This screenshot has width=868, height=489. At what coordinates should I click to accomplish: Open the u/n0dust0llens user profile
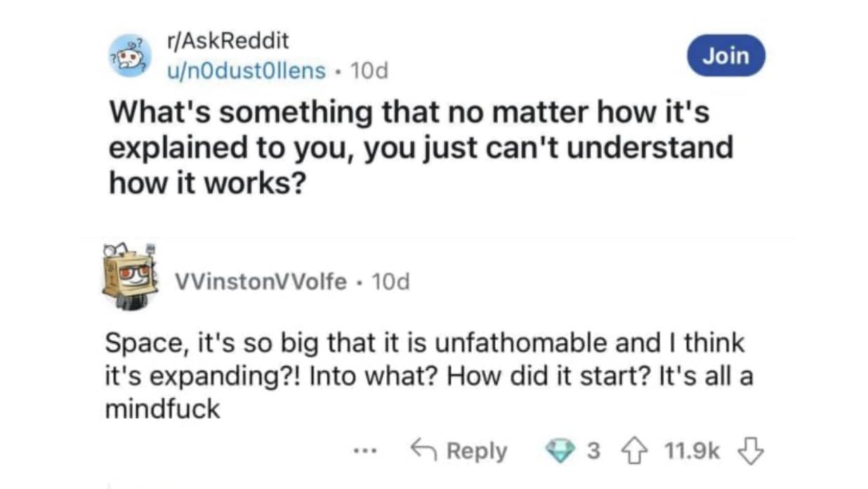pos(246,70)
